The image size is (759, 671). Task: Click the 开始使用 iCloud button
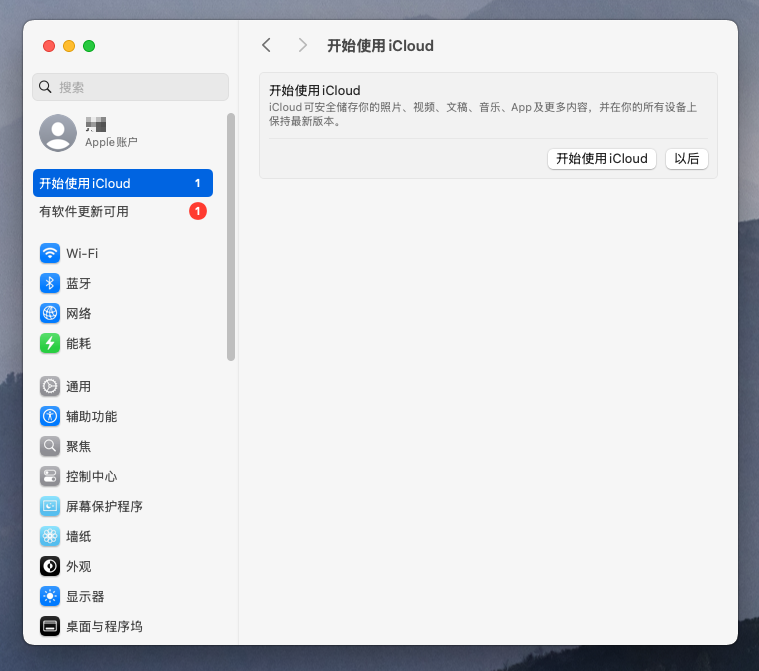click(602, 159)
